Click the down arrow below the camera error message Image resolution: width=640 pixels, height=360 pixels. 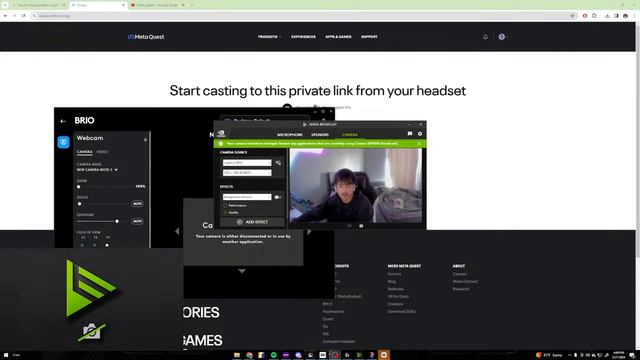tap(242, 271)
